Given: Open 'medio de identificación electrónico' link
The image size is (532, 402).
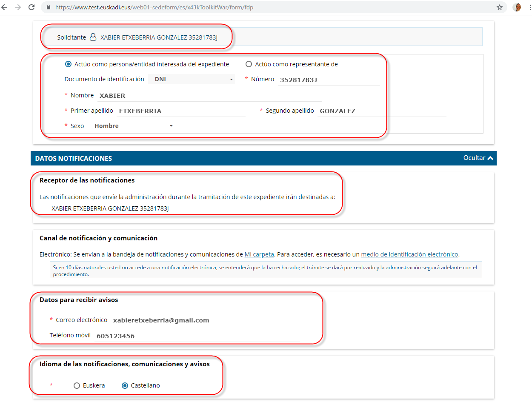Looking at the screenshot, I should (409, 254).
